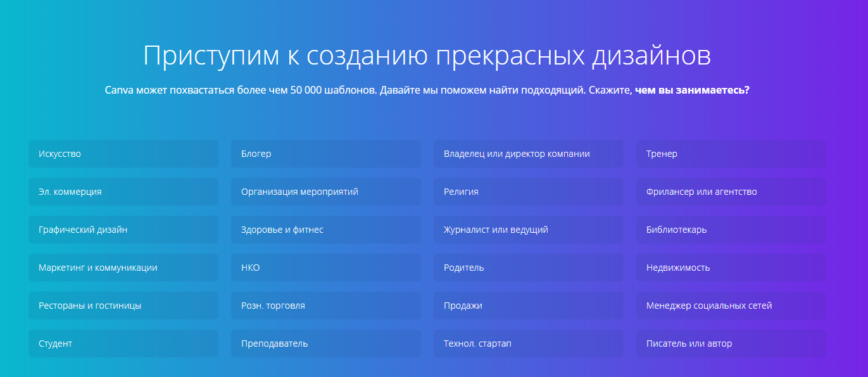Choose the Студент option

point(123,343)
